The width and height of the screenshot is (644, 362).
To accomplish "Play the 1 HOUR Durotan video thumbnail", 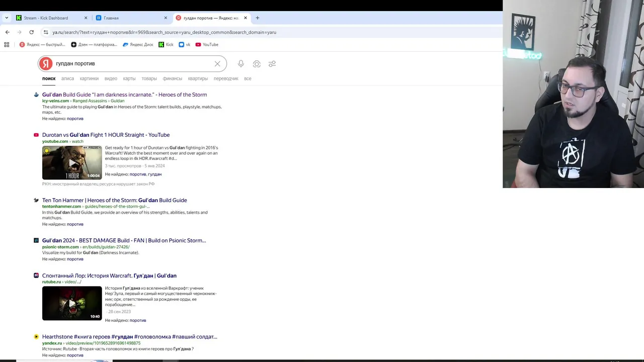I will [x=72, y=162].
